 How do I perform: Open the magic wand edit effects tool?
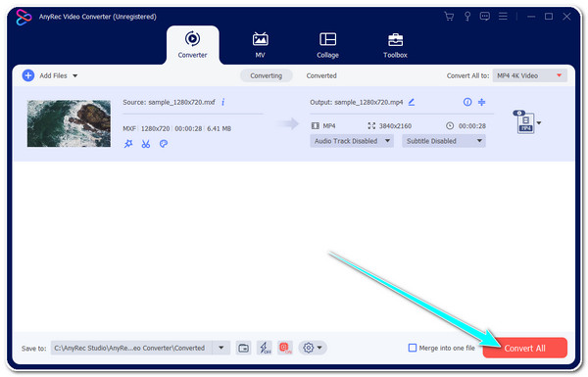pos(128,144)
